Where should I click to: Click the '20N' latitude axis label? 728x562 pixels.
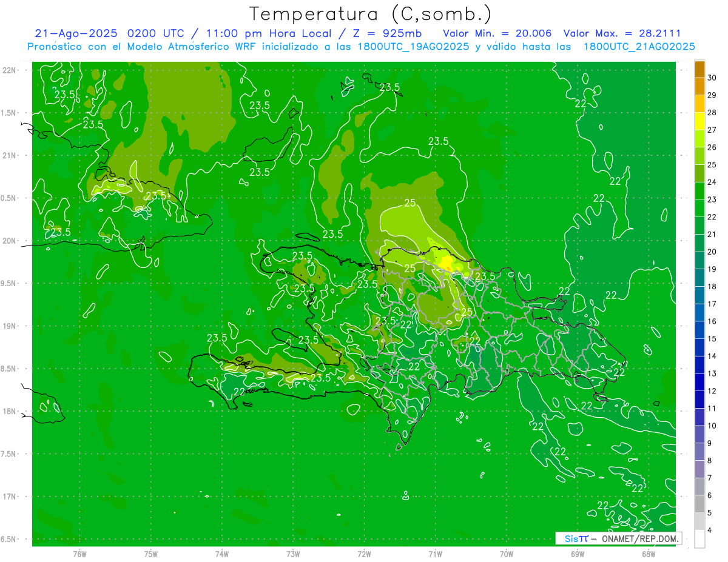[x=8, y=241]
